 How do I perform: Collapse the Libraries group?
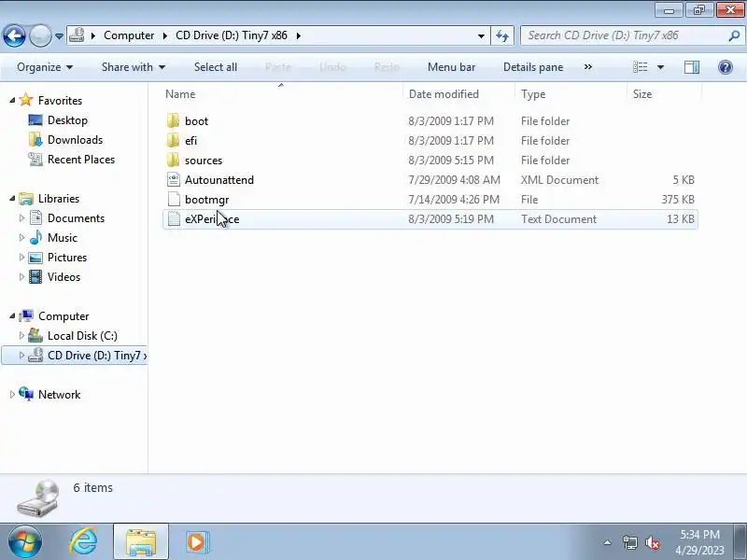[x=12, y=198]
